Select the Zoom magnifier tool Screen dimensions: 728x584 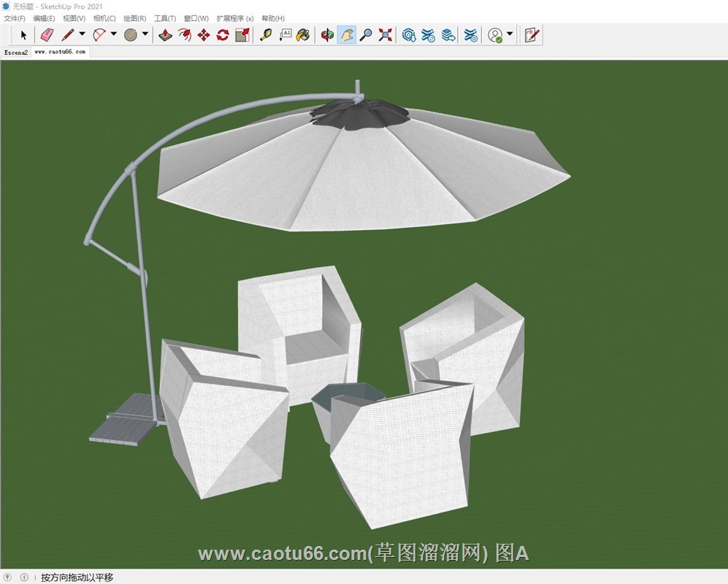(367, 35)
